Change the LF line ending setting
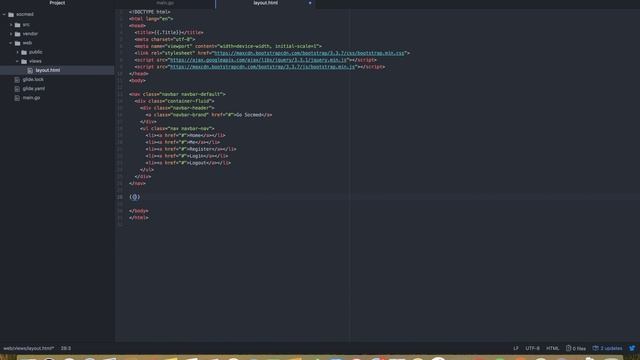 click(x=516, y=348)
